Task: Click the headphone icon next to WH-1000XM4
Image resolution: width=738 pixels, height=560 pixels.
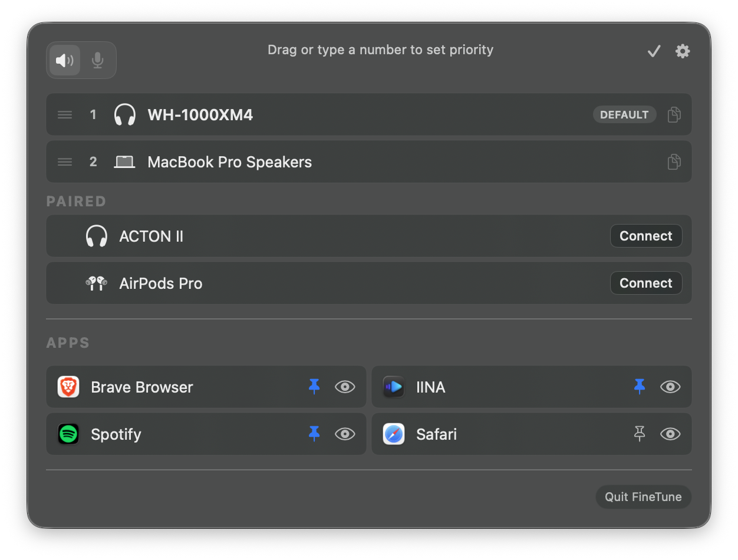Action: [125, 114]
